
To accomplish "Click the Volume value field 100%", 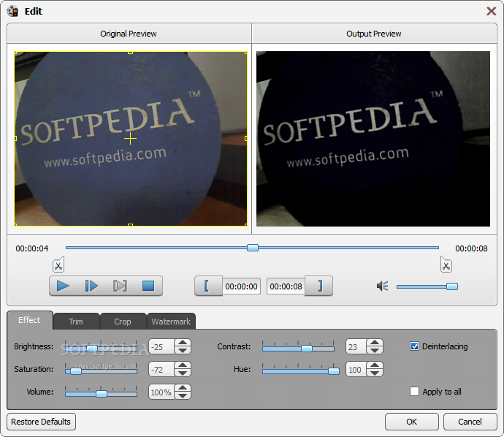I will tap(161, 392).
